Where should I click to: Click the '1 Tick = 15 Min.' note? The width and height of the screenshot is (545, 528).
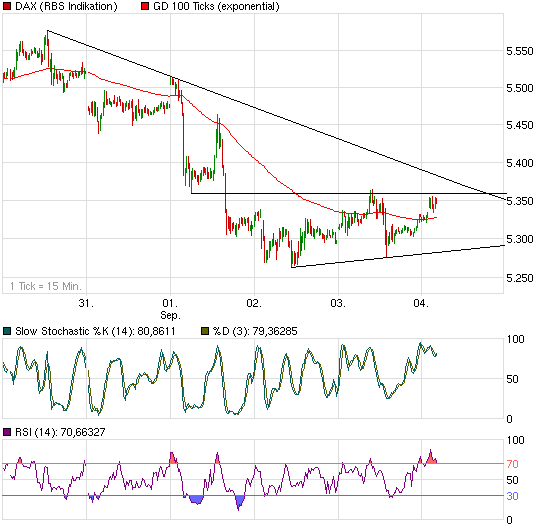pyautogui.click(x=46, y=286)
